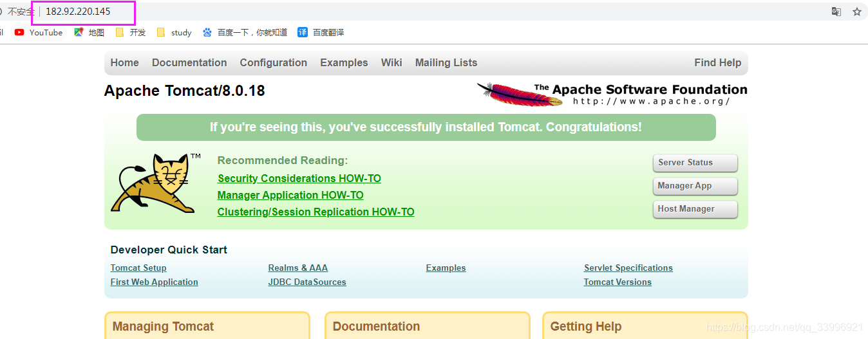The width and height of the screenshot is (868, 339).
Task: Open the Servlet Specifications link
Action: click(x=628, y=268)
